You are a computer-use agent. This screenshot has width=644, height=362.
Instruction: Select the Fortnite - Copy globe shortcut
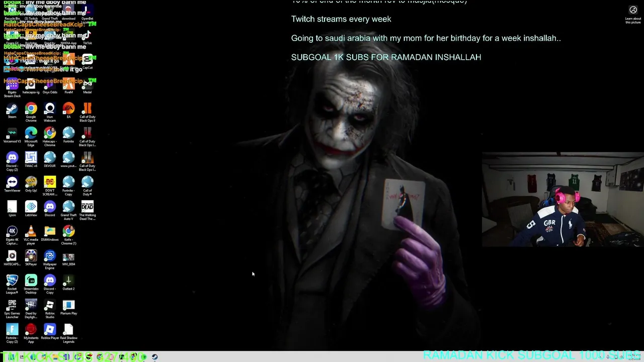pyautogui.click(x=68, y=186)
